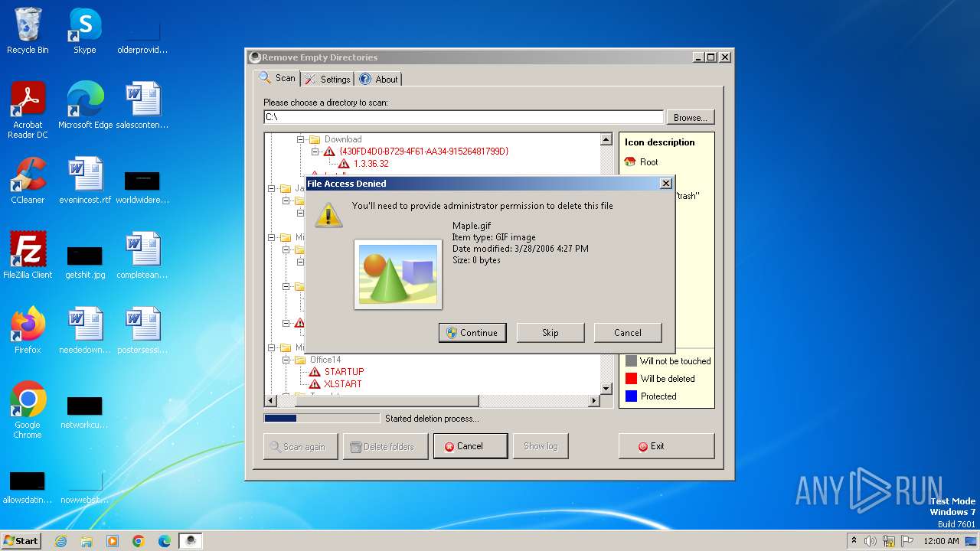Click the yellow warning icon in dialog
This screenshot has width=980, height=551.
(x=329, y=215)
